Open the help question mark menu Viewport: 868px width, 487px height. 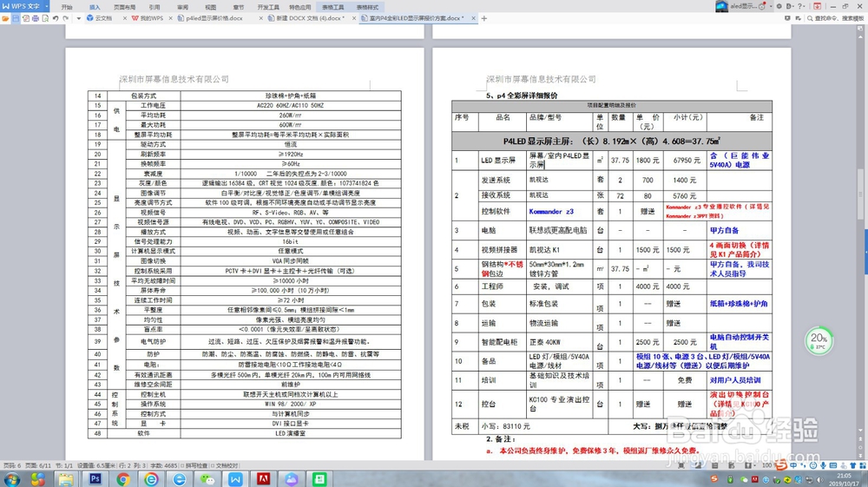point(800,7)
